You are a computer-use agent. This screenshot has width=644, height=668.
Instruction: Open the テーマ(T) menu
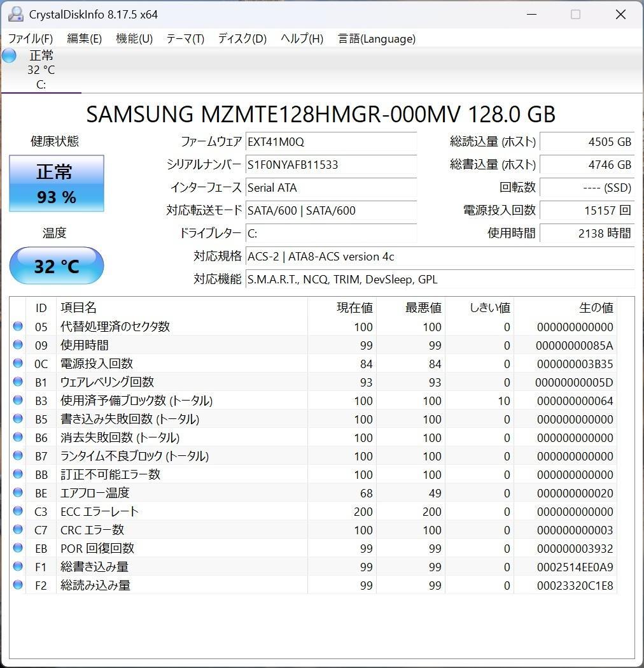(184, 39)
